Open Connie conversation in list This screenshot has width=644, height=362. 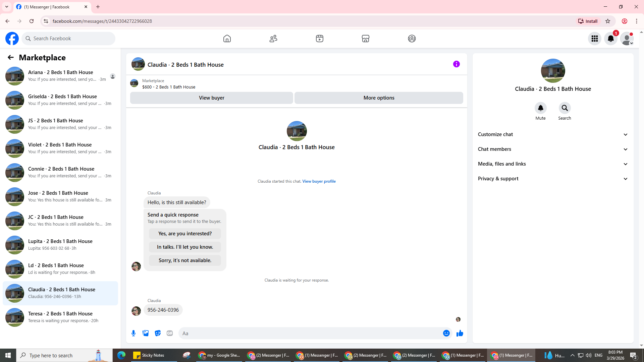point(60,173)
